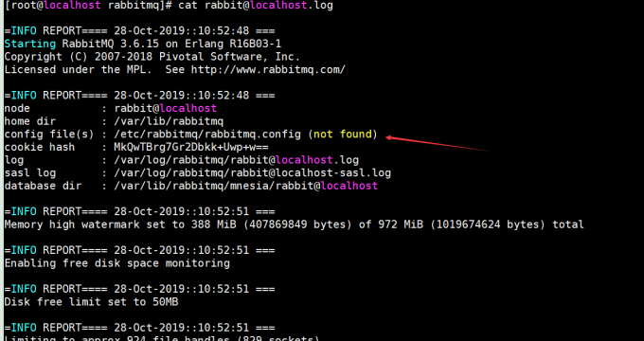This screenshot has height=341, width=644.
Task: Click the node rabbit@localhost value
Action: (165, 109)
